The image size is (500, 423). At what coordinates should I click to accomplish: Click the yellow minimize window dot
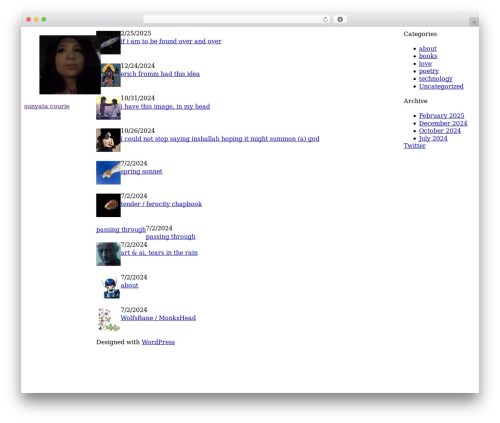[36, 19]
